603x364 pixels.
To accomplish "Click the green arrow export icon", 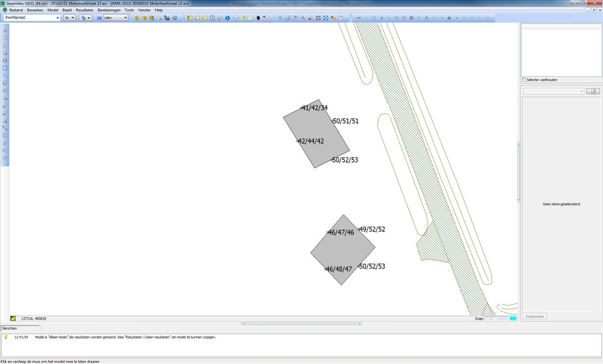I will coord(174,18).
